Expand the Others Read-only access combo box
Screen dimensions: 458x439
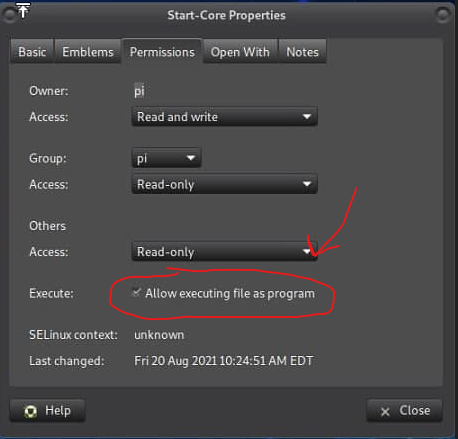[x=225, y=252]
